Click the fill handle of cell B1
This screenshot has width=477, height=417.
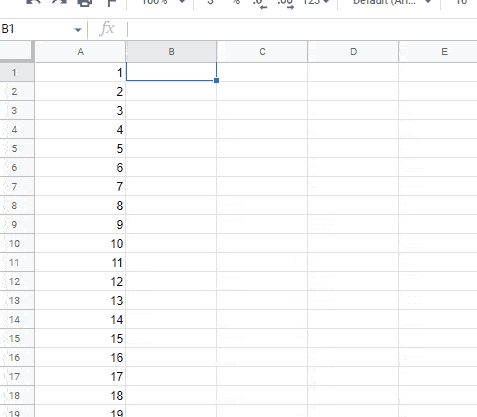pos(216,80)
